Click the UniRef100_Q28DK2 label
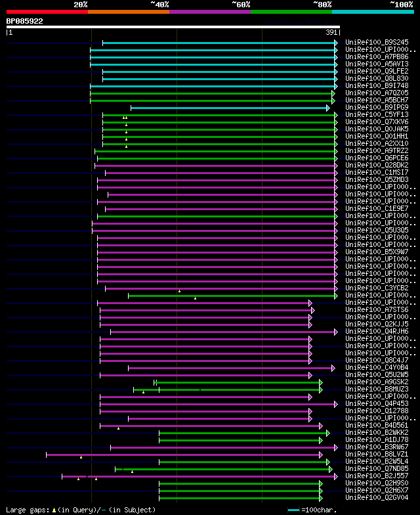 [x=377, y=166]
